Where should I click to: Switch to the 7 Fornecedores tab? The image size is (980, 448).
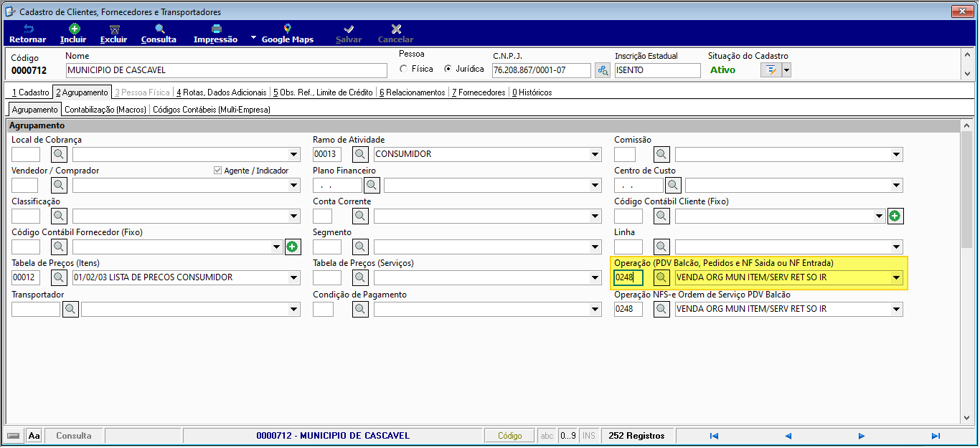click(x=479, y=92)
